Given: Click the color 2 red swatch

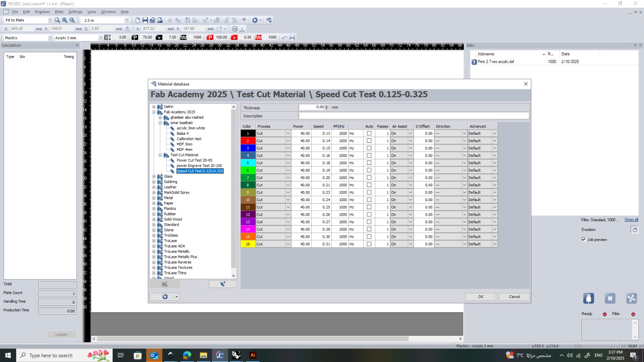Looking at the screenshot, I should [x=248, y=141].
